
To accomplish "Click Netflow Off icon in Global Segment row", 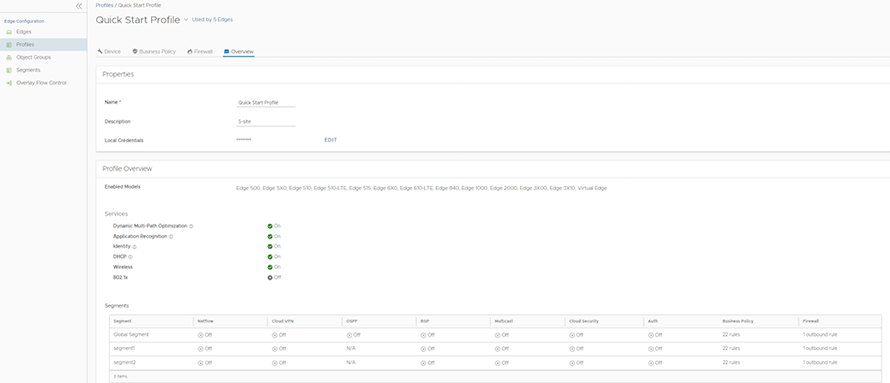I will tap(200, 335).
